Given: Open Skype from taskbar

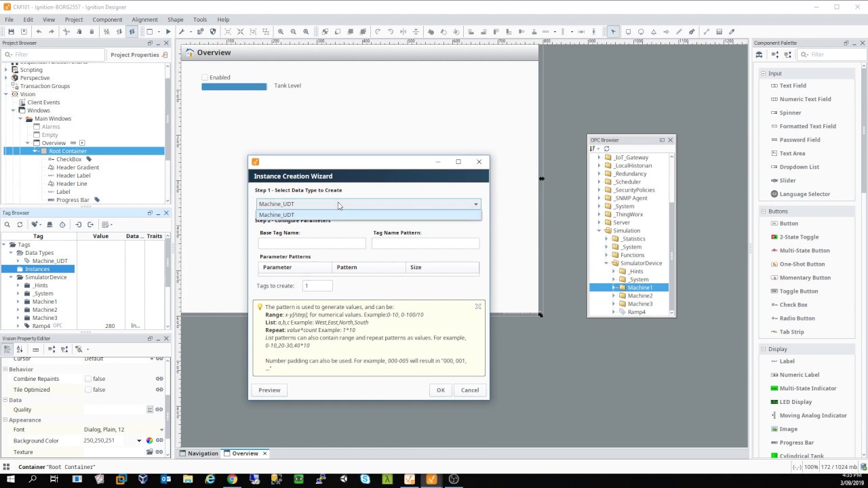Looking at the screenshot, I should coord(366,479).
